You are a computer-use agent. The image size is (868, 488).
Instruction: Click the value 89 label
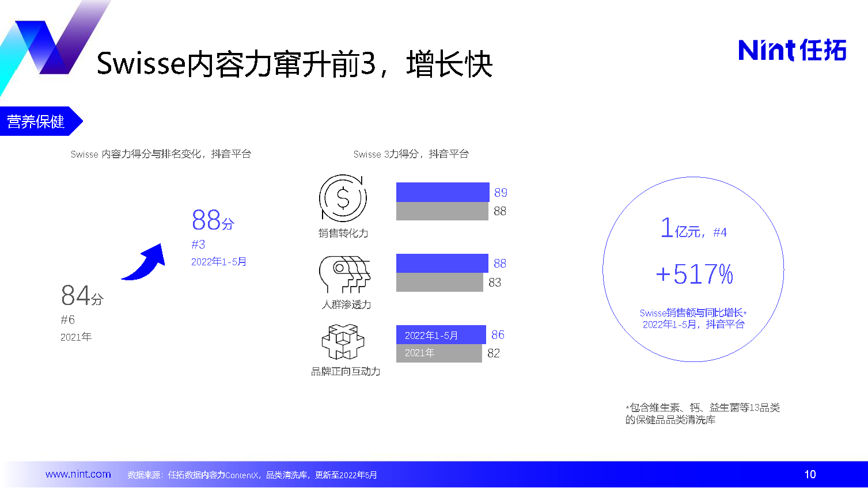tap(501, 193)
